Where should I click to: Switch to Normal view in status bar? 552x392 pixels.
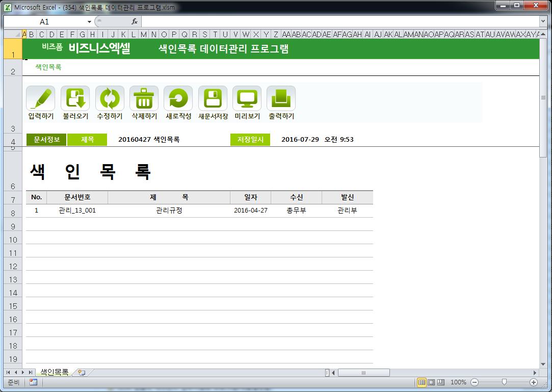click(422, 382)
